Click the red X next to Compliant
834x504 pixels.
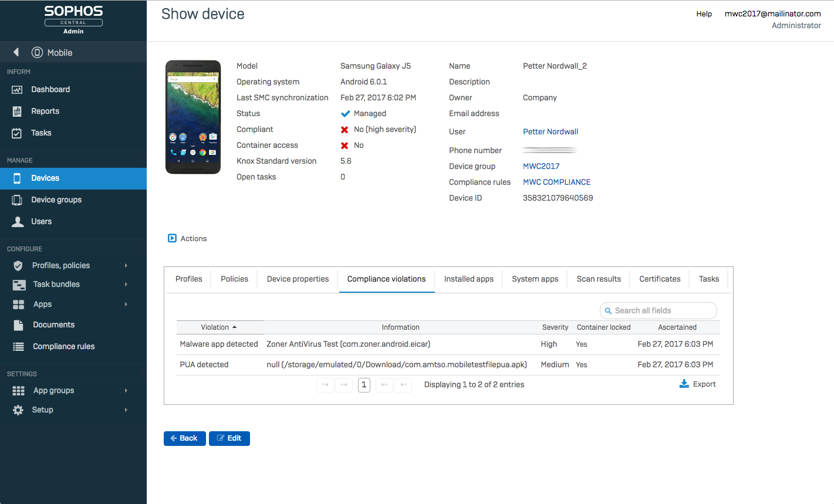[x=345, y=130]
